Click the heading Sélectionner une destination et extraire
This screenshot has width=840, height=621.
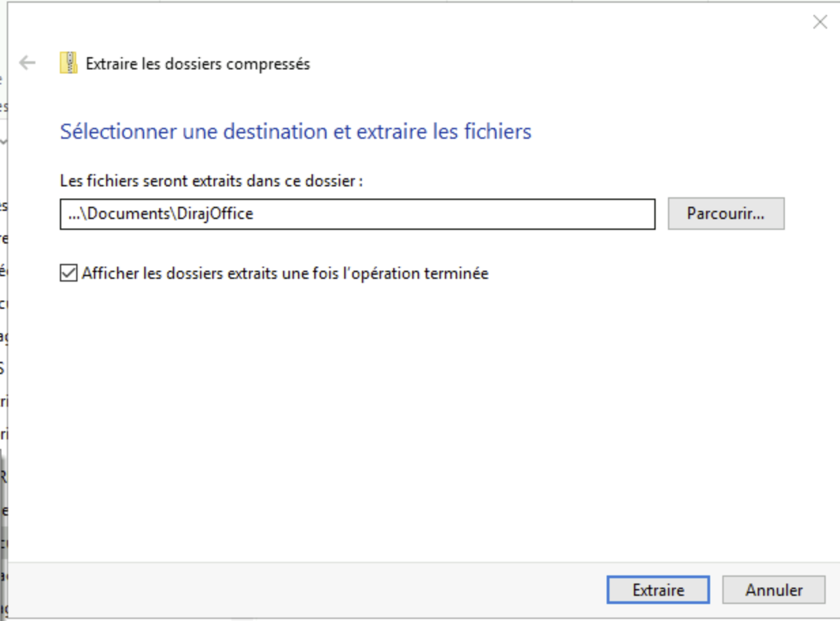click(x=295, y=131)
